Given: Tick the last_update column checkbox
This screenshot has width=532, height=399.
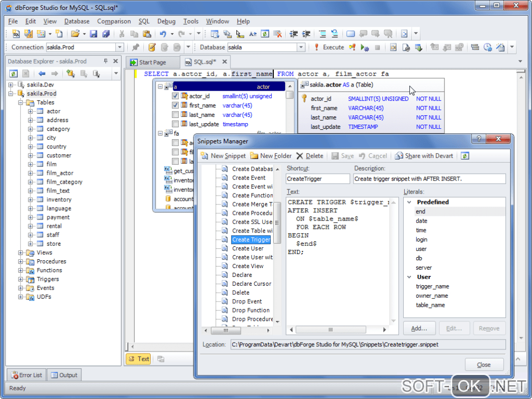Looking at the screenshot, I should coord(176,124).
